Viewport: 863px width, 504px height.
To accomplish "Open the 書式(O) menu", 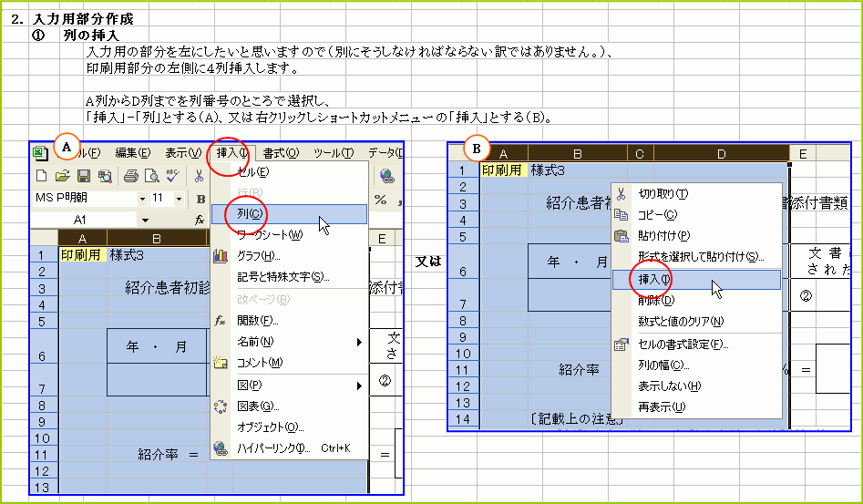I will (281, 153).
